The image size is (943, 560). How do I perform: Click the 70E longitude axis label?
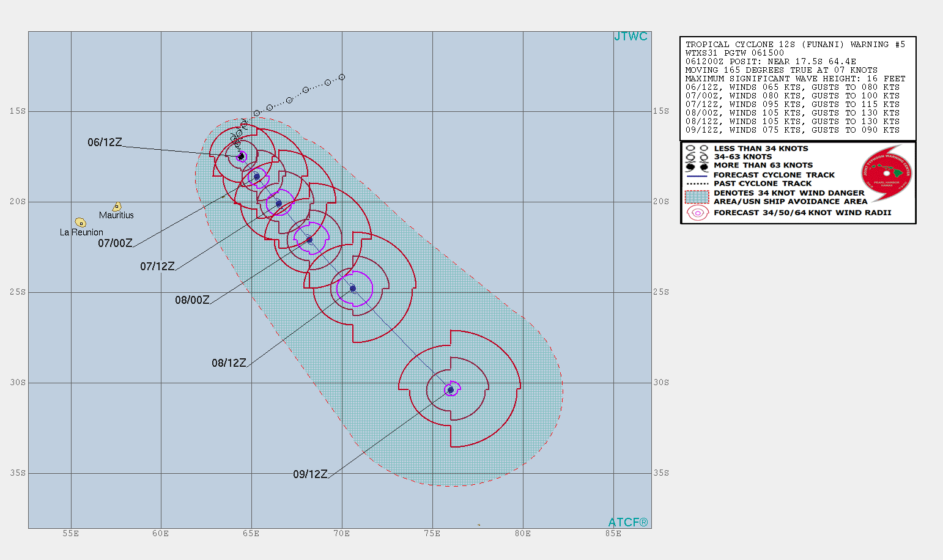coord(342,534)
